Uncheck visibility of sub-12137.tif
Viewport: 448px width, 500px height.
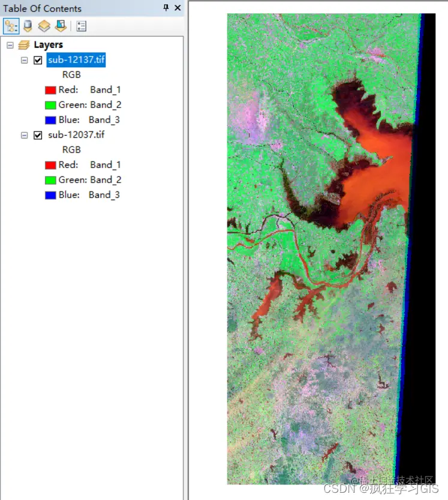point(38,60)
